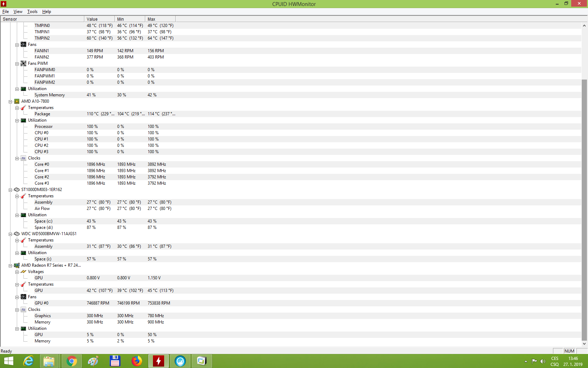588x368 pixels.
Task: Click the Fans PWM category icon
Action: (x=23, y=63)
